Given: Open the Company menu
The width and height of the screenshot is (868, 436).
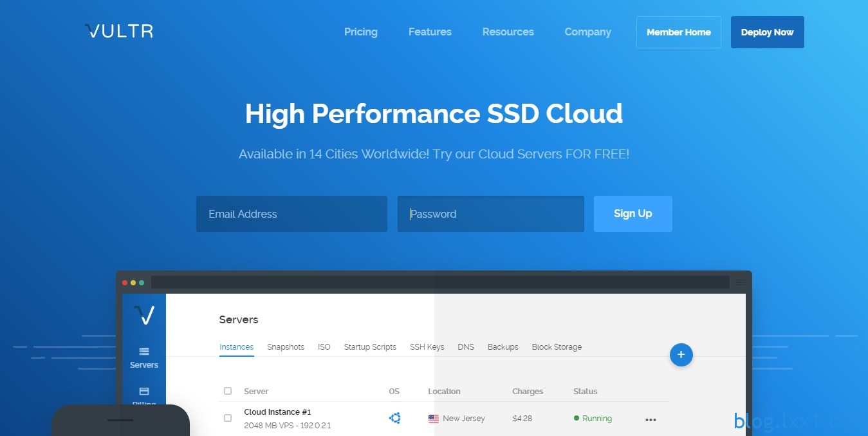Looking at the screenshot, I should tap(588, 32).
